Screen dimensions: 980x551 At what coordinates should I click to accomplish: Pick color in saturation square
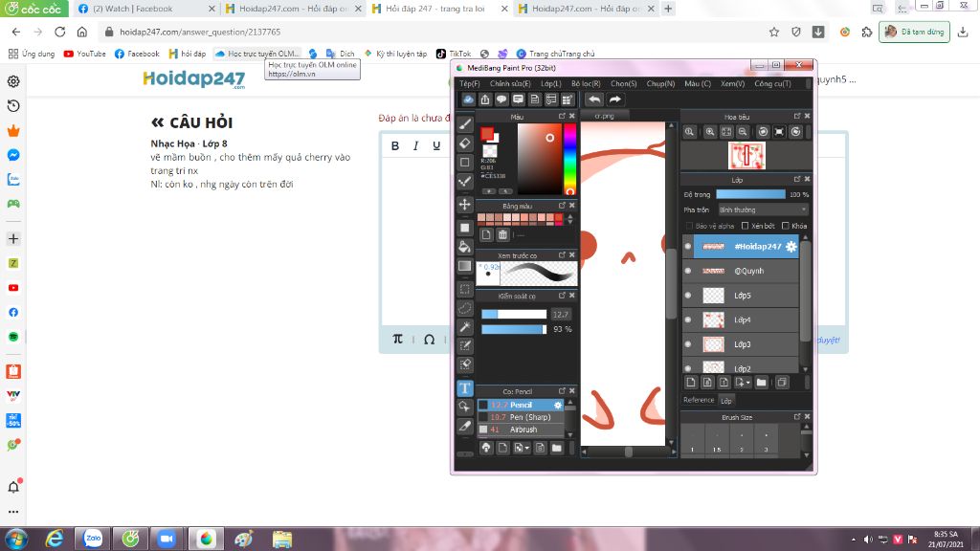tap(540, 159)
